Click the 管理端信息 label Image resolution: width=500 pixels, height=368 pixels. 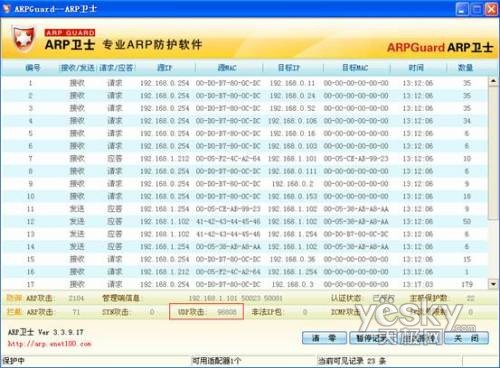[x=121, y=298]
